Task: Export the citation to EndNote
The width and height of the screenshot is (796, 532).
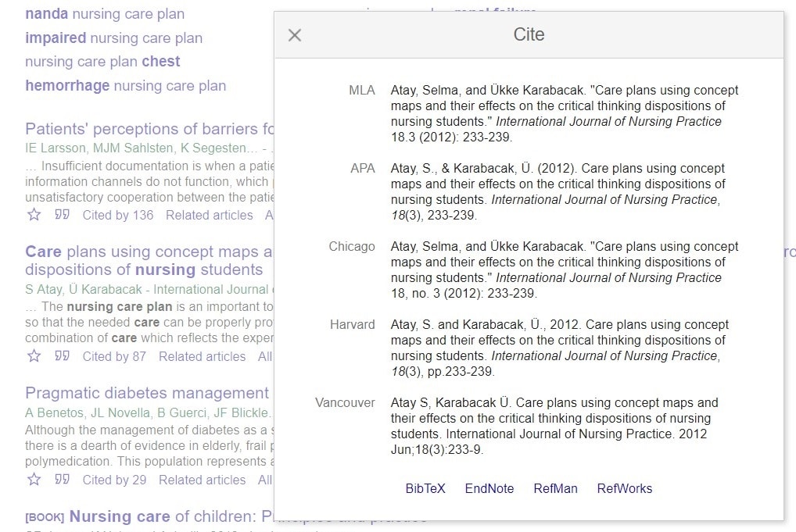Action: coord(489,488)
